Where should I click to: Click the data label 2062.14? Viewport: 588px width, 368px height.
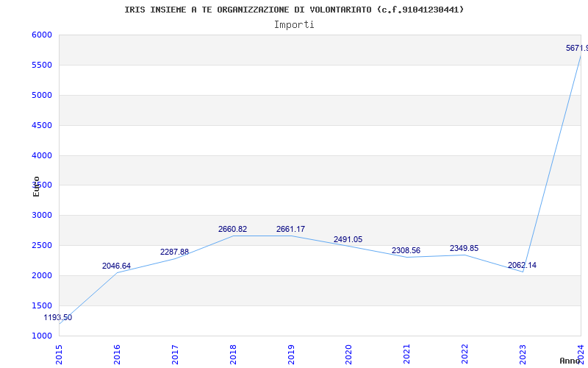(522, 266)
